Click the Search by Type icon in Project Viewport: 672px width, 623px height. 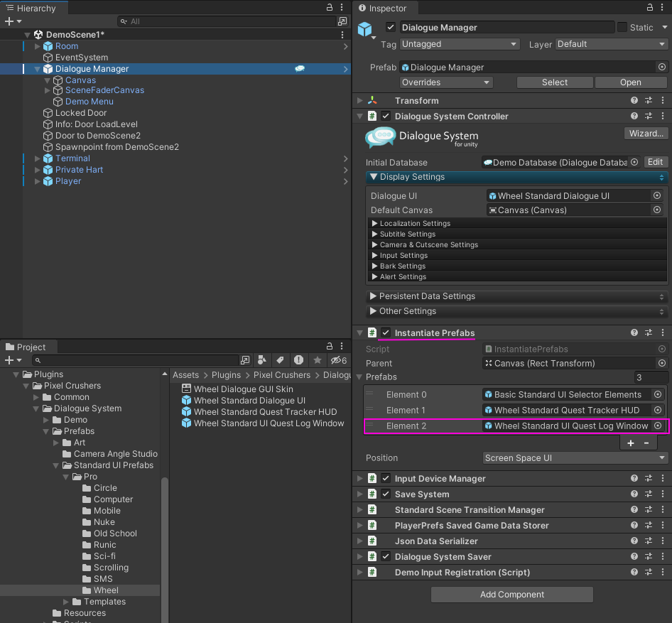pyautogui.click(x=262, y=360)
